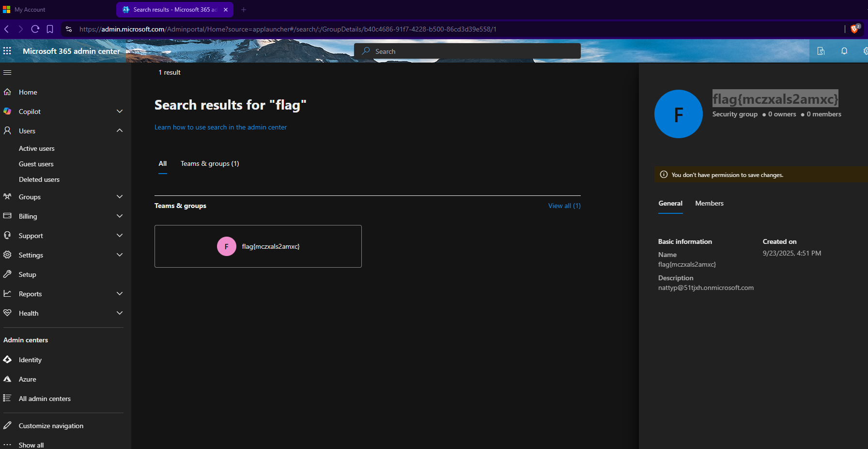View site information icon in address bar
Image resolution: width=868 pixels, height=449 pixels.
point(69,29)
